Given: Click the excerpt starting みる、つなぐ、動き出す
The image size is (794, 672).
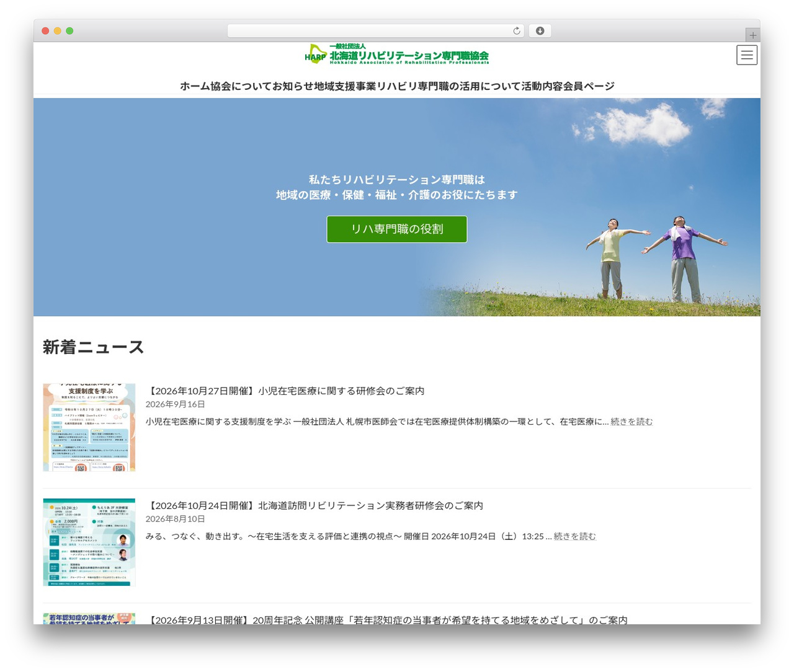Looking at the screenshot, I should coord(349,536).
